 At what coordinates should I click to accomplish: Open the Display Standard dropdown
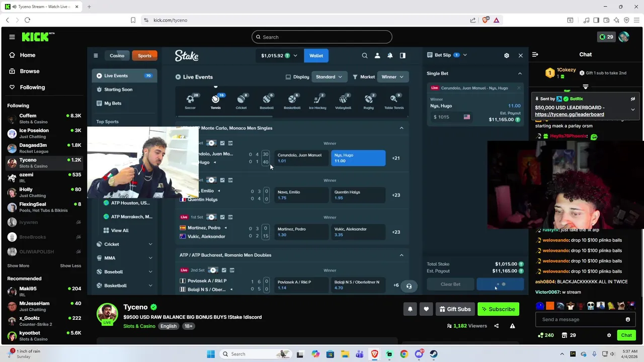coord(329,77)
